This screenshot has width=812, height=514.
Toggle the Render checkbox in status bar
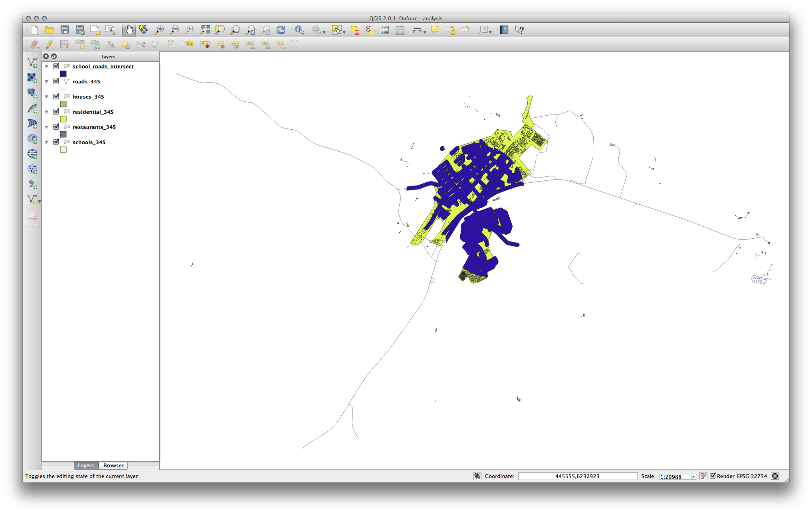(713, 476)
